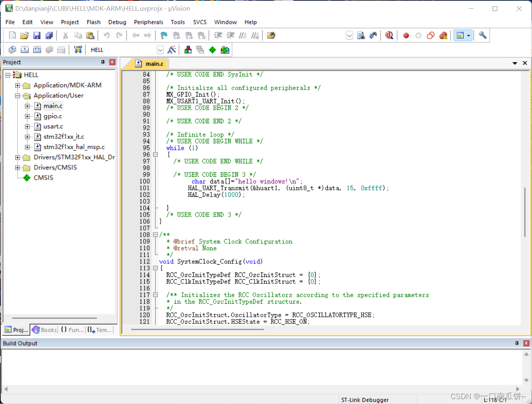This screenshot has height=404, width=532.
Task: Toggle the Build Output panel pin
Action: (x=517, y=343)
